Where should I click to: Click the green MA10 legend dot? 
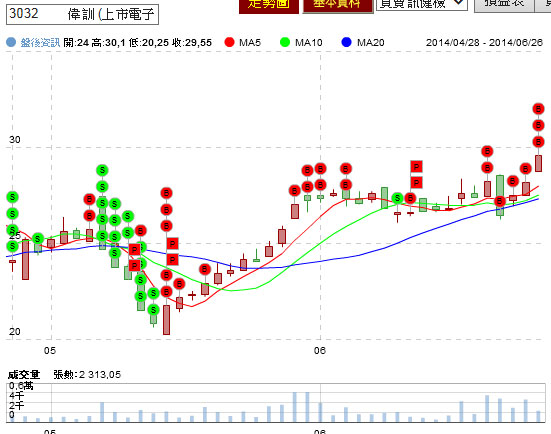(x=285, y=42)
